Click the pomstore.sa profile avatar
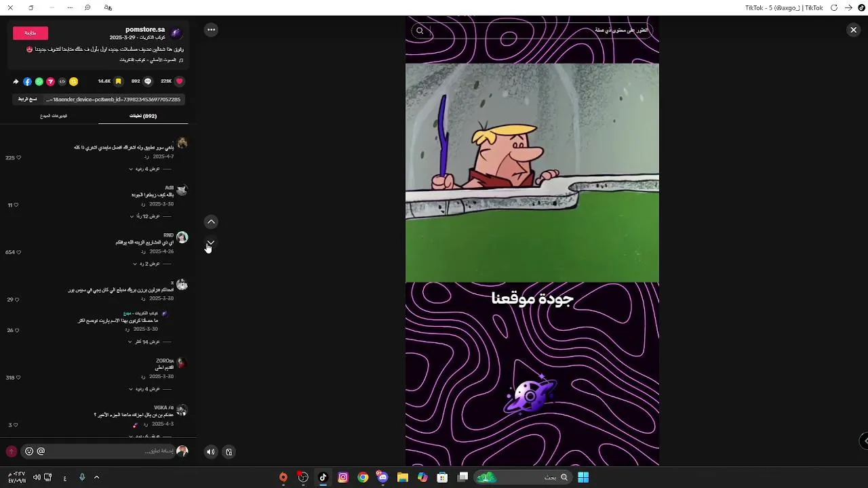 (x=176, y=33)
